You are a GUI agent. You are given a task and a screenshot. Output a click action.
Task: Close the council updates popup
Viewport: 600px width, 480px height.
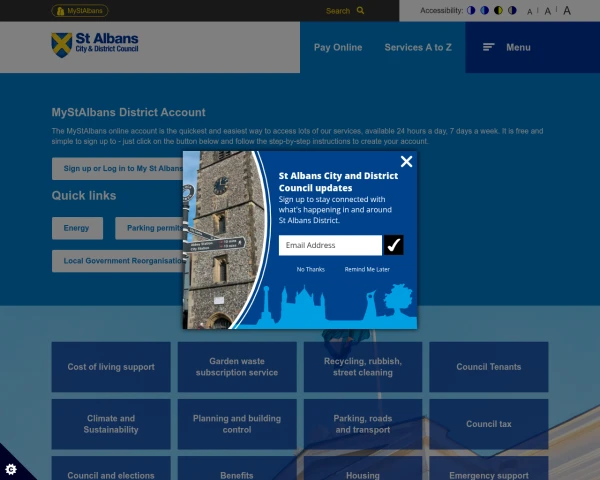click(x=406, y=162)
